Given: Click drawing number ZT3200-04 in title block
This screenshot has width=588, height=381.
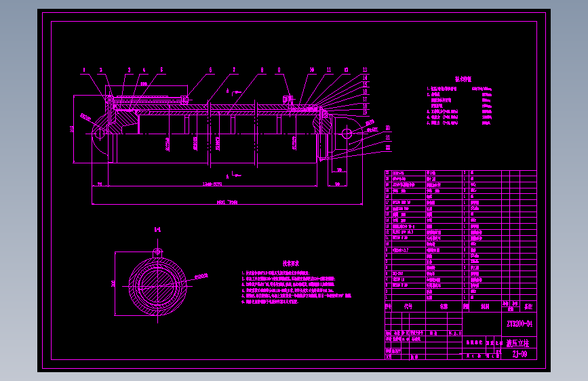Looking at the screenshot, I should [520, 323].
